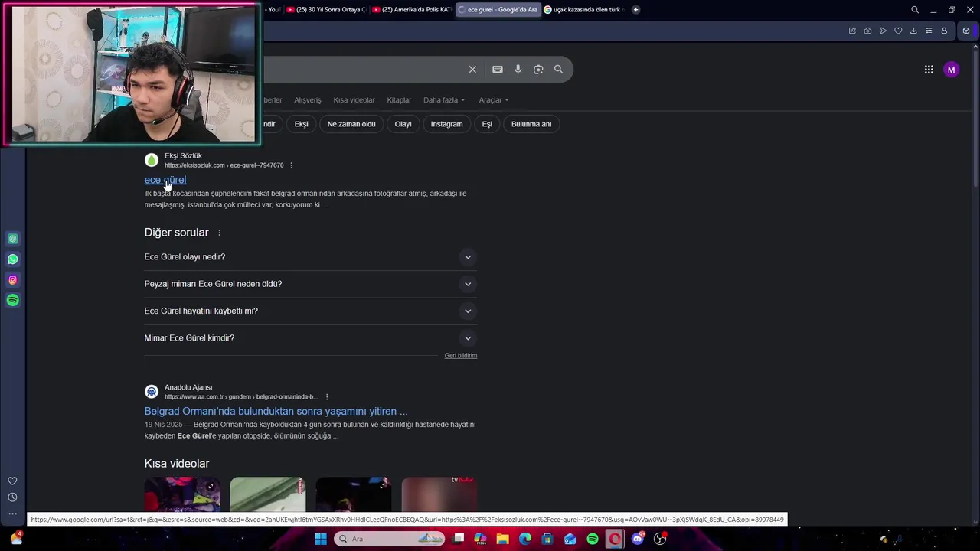Open the Google apps grid
The width and height of the screenshot is (980, 551).
(929, 70)
